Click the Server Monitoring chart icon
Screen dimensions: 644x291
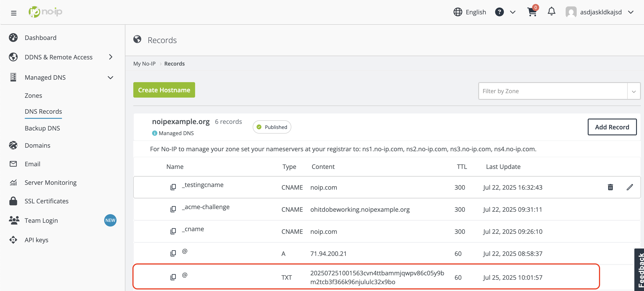(13, 182)
